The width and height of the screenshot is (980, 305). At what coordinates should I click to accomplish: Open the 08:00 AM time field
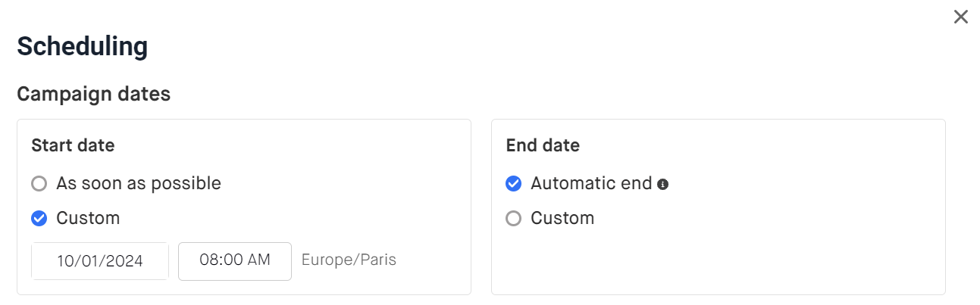point(235,261)
